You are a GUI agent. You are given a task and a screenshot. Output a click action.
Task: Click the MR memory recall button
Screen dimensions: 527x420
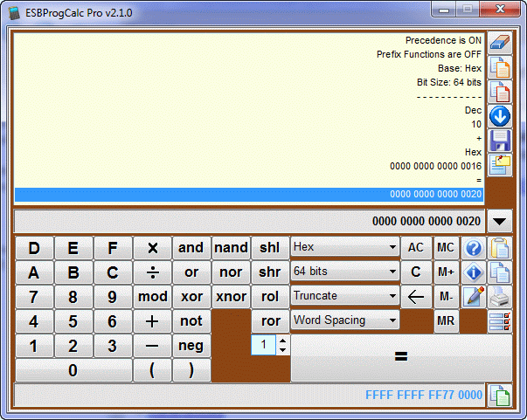coord(446,321)
